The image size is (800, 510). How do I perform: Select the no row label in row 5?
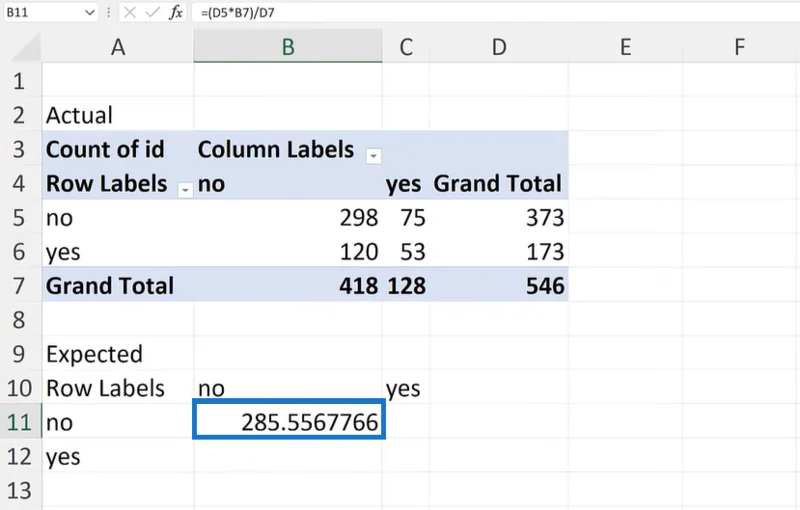pyautogui.click(x=118, y=218)
